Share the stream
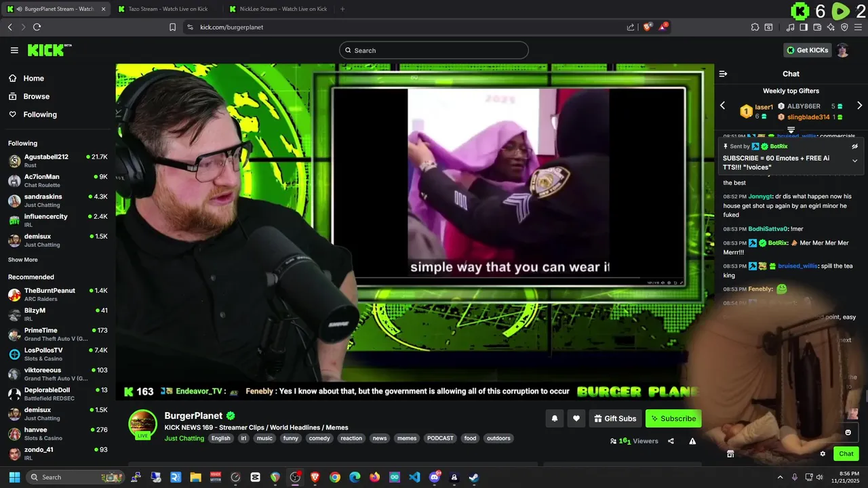 (x=671, y=441)
